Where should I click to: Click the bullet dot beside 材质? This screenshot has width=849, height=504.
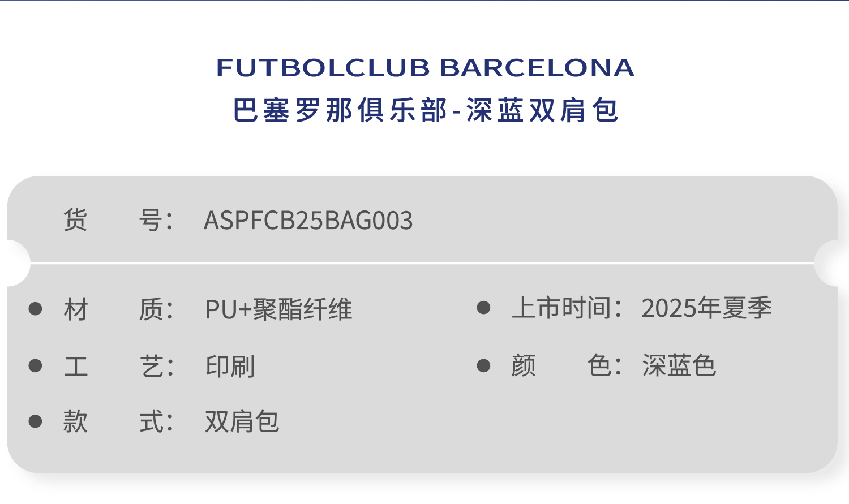(36, 309)
